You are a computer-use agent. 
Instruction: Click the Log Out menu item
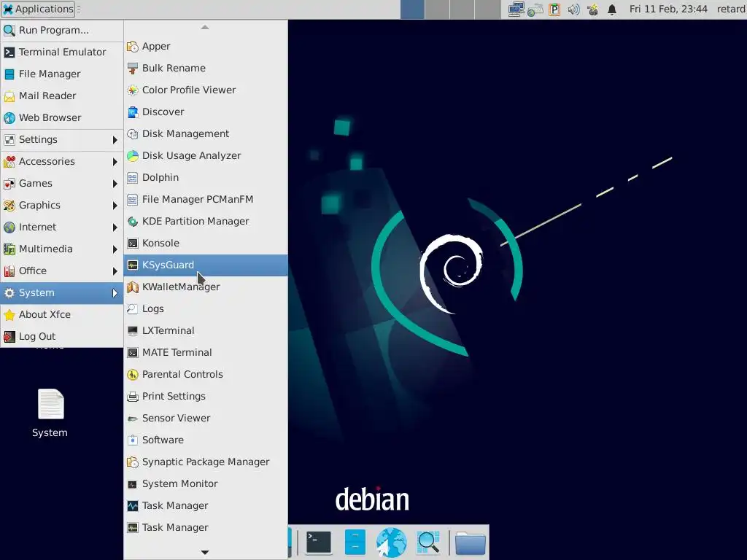click(62, 337)
